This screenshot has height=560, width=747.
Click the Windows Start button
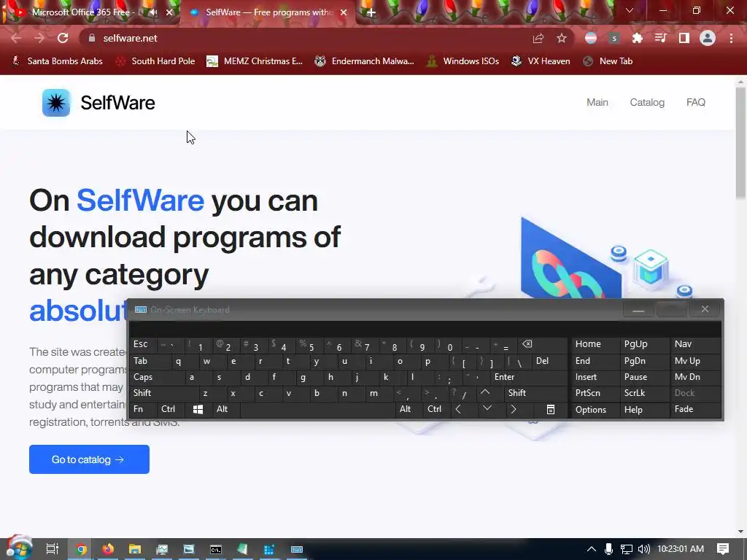click(x=18, y=548)
